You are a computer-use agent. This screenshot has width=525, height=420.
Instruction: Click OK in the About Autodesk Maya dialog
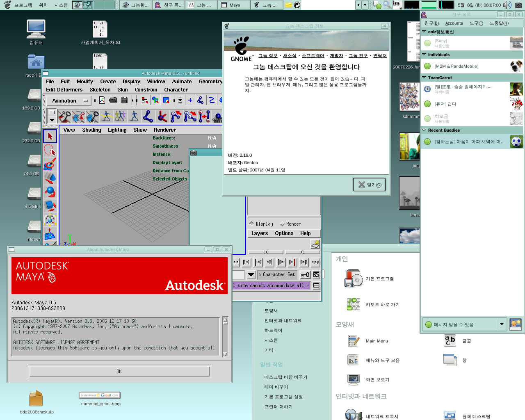[119, 371]
